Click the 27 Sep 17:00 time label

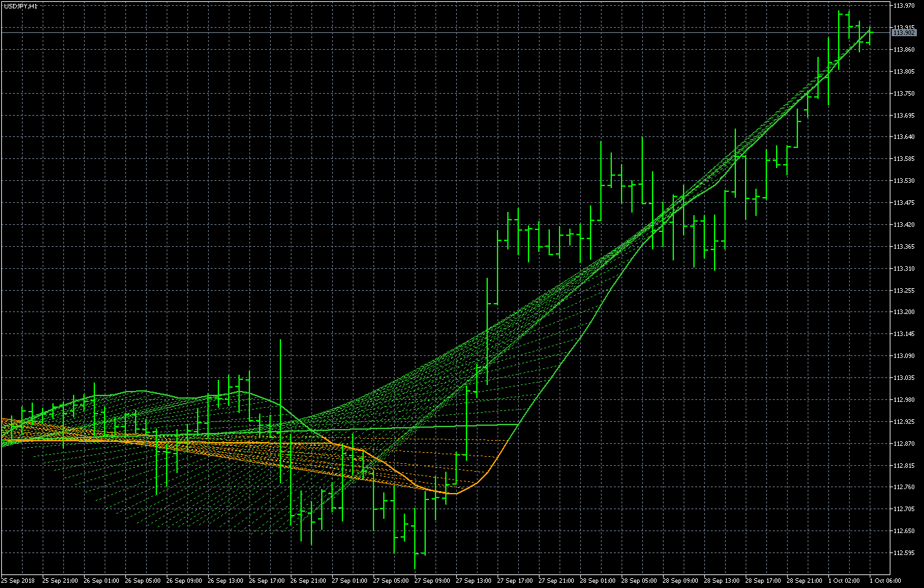click(x=515, y=581)
